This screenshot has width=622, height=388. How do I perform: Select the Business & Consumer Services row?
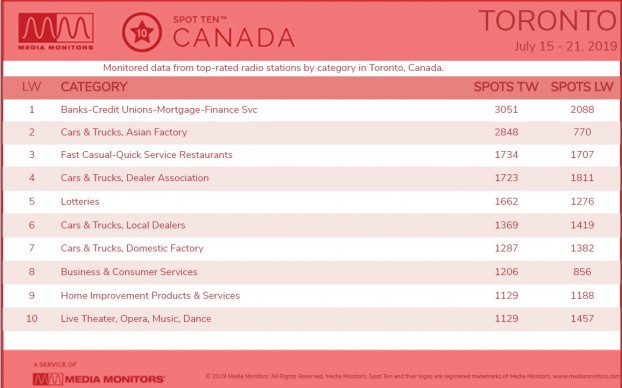(x=311, y=272)
